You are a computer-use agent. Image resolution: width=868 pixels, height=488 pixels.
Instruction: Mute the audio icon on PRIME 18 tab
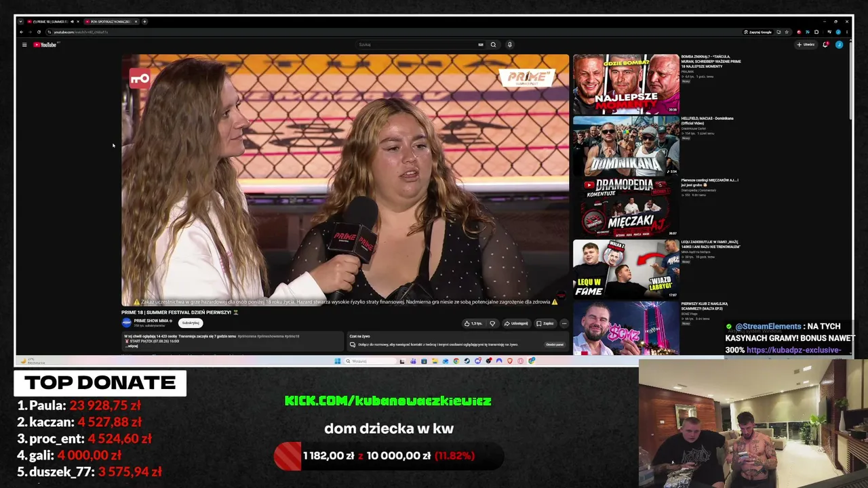[x=72, y=22]
